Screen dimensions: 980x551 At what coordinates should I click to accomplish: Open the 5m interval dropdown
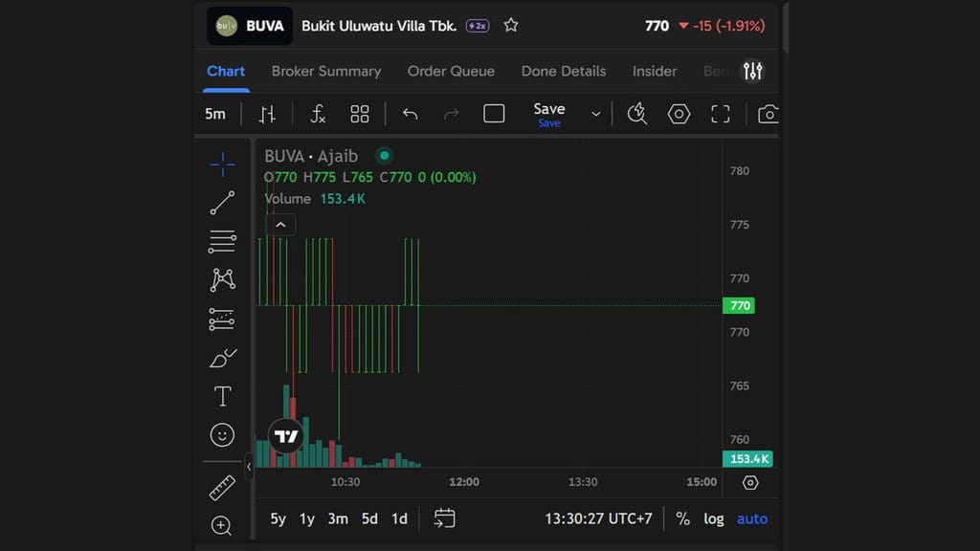(215, 114)
